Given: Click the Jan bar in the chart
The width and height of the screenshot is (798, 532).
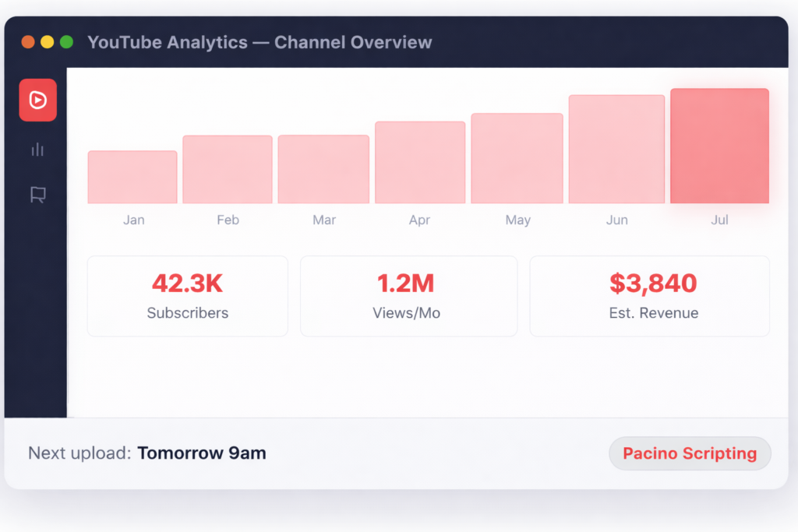Looking at the screenshot, I should click(132, 178).
